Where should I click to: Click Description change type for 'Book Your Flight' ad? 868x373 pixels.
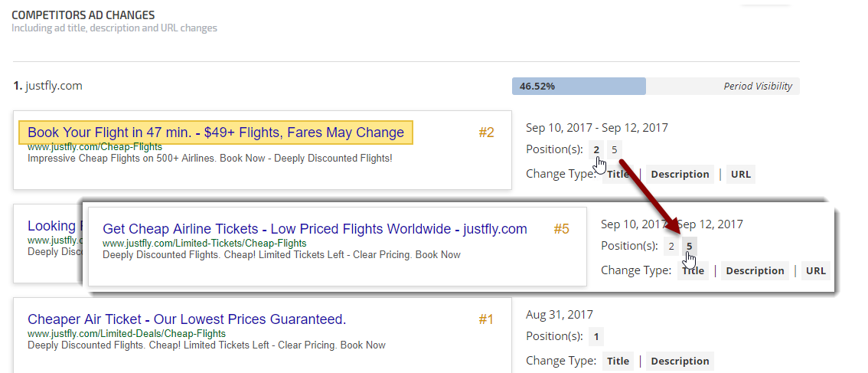click(680, 174)
